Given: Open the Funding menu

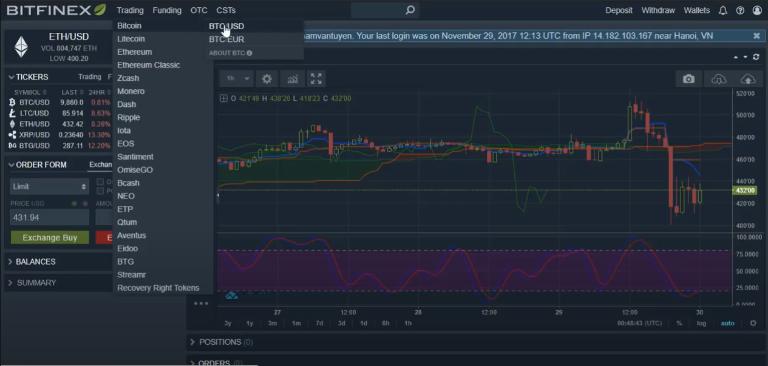Looking at the screenshot, I should coord(167,10).
